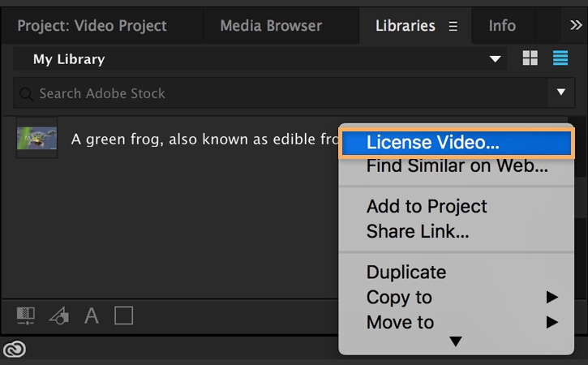Viewport: 588px width, 365px height.
Task: Open the Info tab
Action: pos(502,26)
